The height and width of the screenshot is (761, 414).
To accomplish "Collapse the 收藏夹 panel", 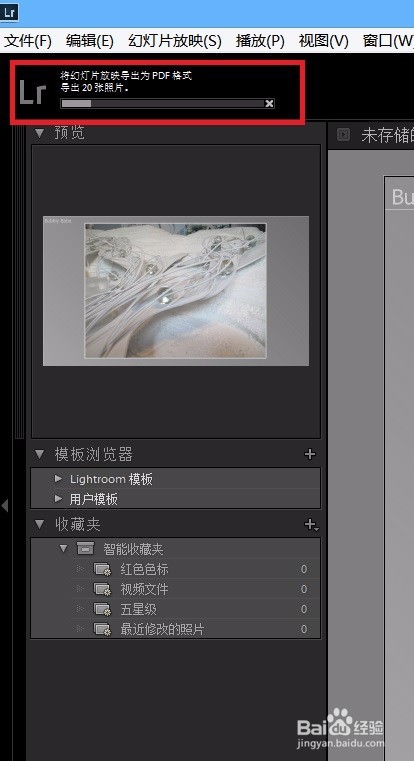I will click(39, 524).
